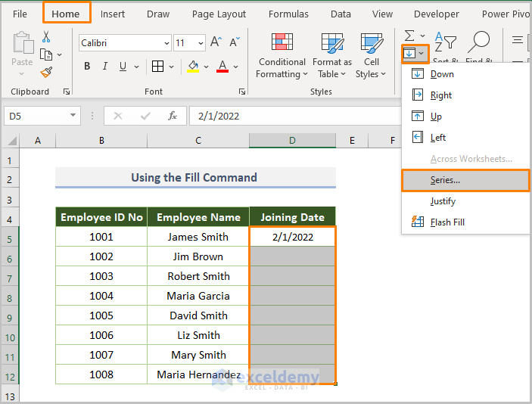Image resolution: width=532 pixels, height=404 pixels.
Task: Switch to the Draw tab
Action: (157, 14)
